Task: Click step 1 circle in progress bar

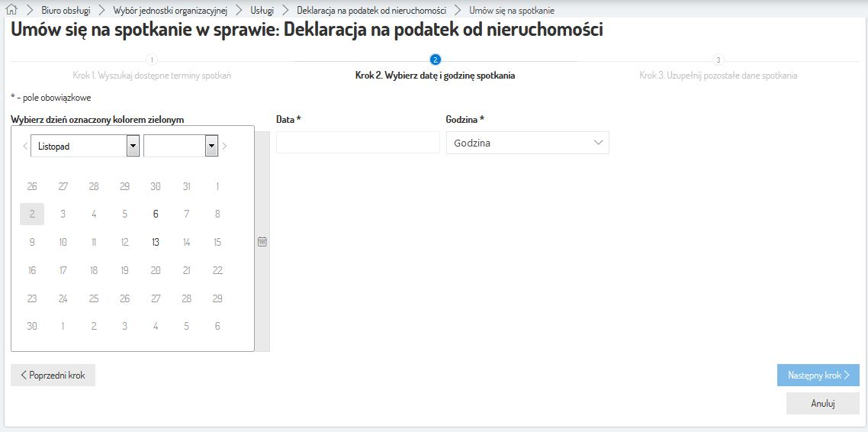Action: 152,60
